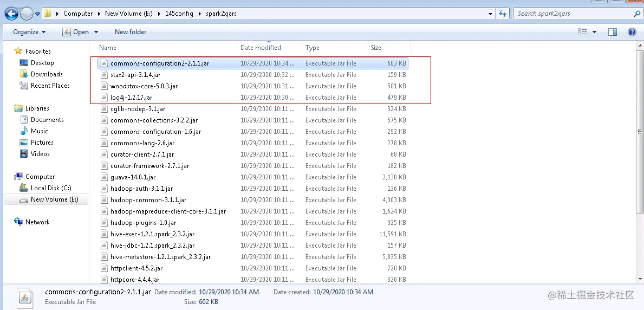Viewport: 644px width, 310px height.
Task: Click the curator-framework-2.7.1.jar file icon
Action: tap(105, 166)
